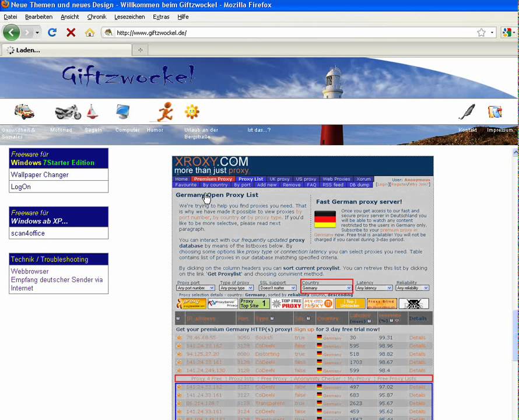Stop loading with the red X
Screen dimensions: 519x420
71,33
